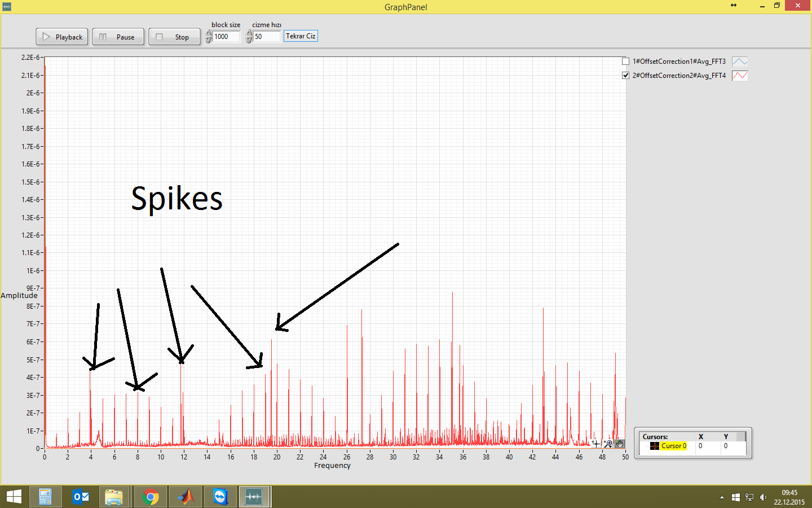
Task: Select the zoom magnifier tool on the graph
Action: 608,443
